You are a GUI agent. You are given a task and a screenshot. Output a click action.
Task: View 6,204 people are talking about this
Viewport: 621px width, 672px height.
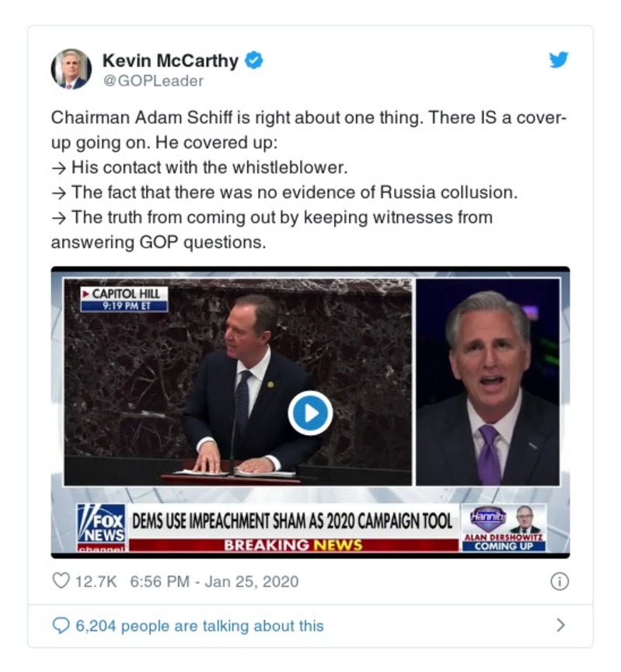tap(200, 625)
